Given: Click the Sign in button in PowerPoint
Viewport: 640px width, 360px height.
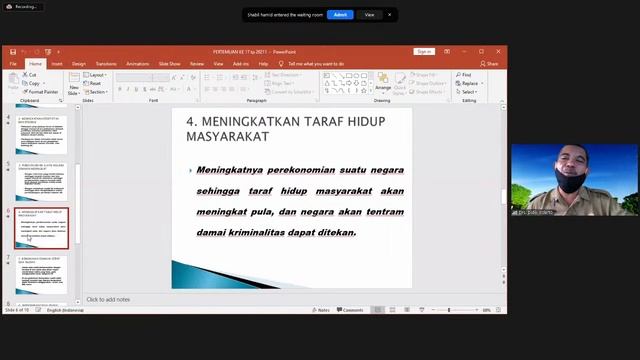Looking at the screenshot, I should [424, 52].
